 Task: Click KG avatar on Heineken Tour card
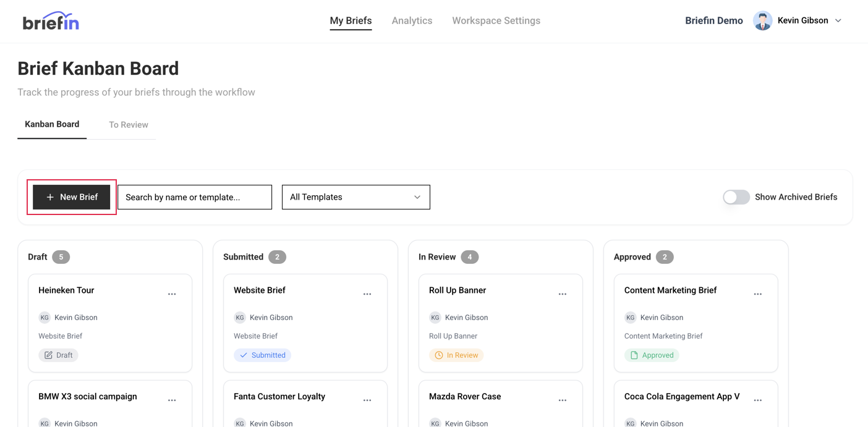(45, 318)
